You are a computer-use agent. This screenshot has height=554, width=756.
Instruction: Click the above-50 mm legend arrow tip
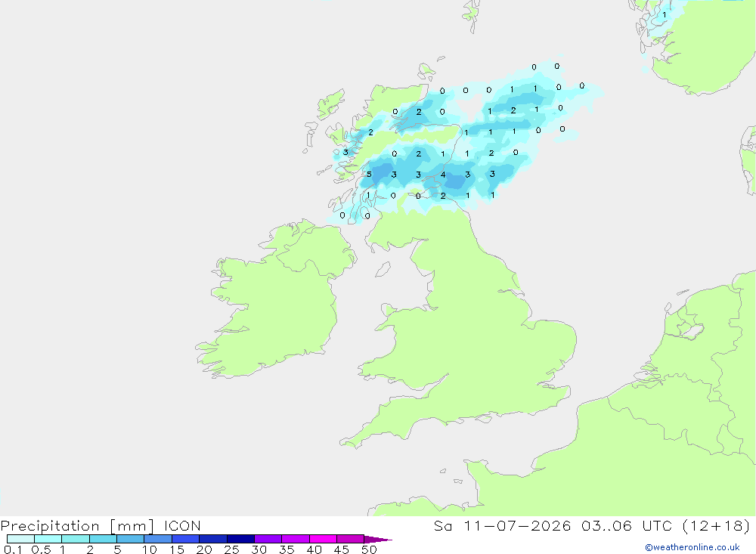tap(378, 539)
